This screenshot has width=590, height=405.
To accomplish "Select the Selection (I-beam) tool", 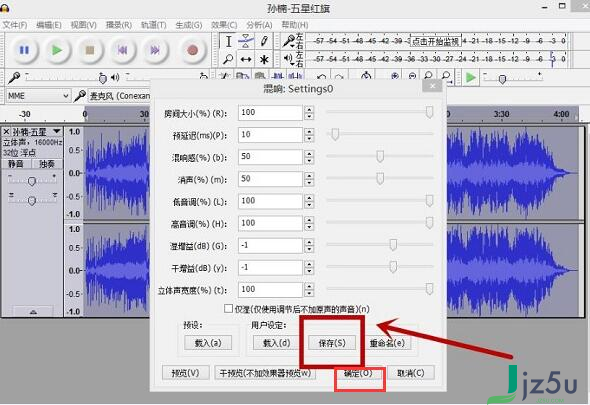I will pyautogui.click(x=228, y=41).
